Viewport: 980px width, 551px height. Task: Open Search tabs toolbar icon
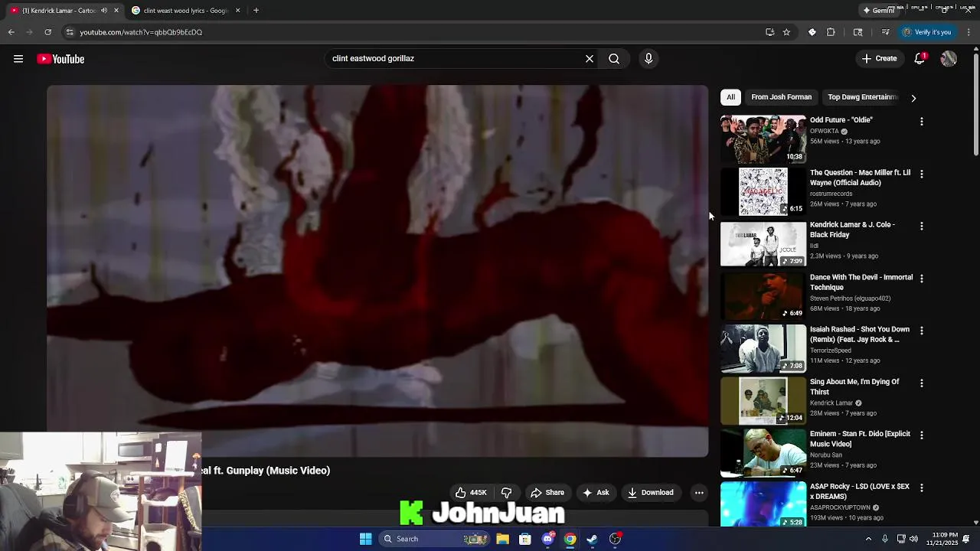click(858, 32)
